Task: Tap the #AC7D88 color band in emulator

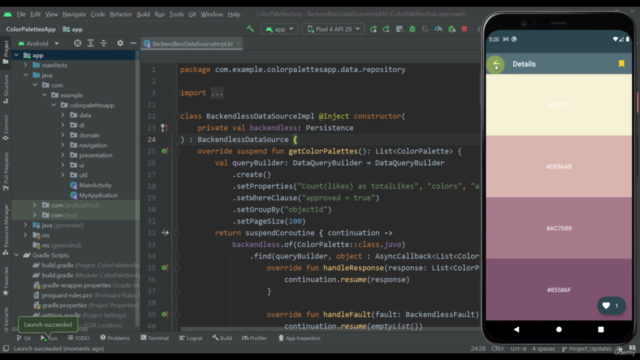Action: click(x=559, y=228)
